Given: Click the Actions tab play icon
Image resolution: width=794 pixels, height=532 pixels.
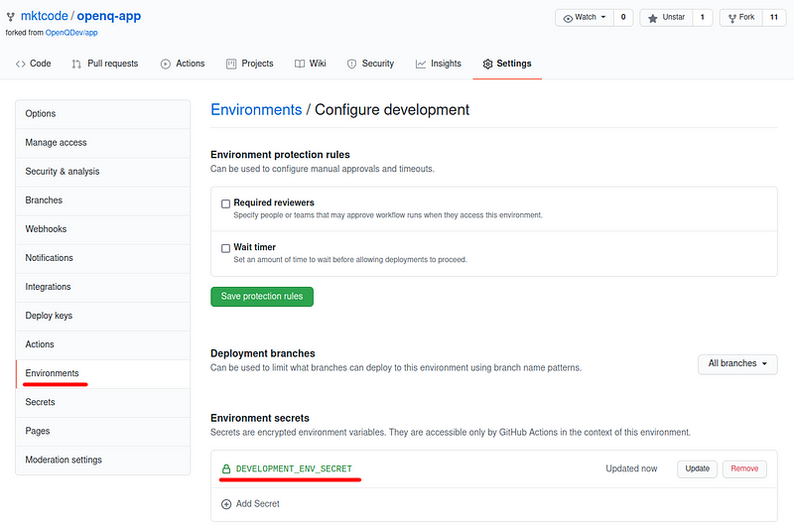Looking at the screenshot, I should (166, 64).
